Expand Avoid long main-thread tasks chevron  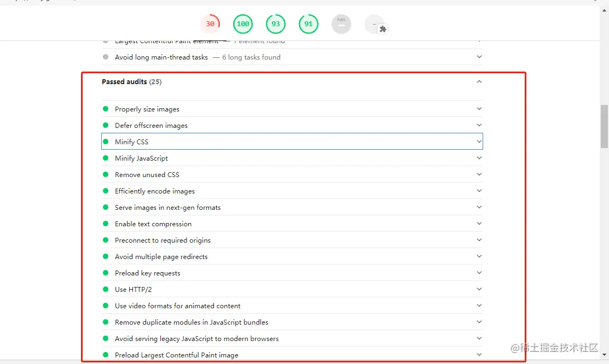click(x=479, y=57)
